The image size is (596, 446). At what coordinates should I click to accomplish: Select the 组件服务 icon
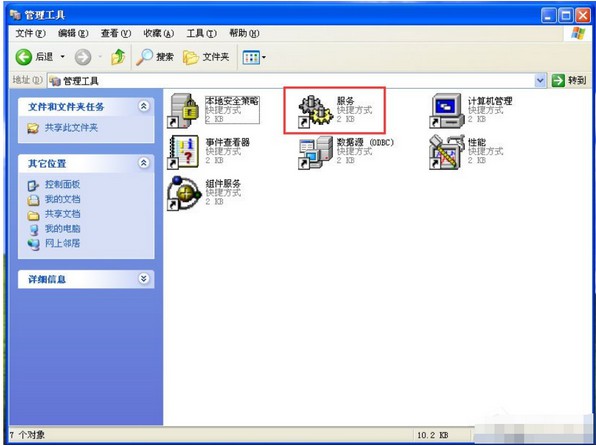184,193
